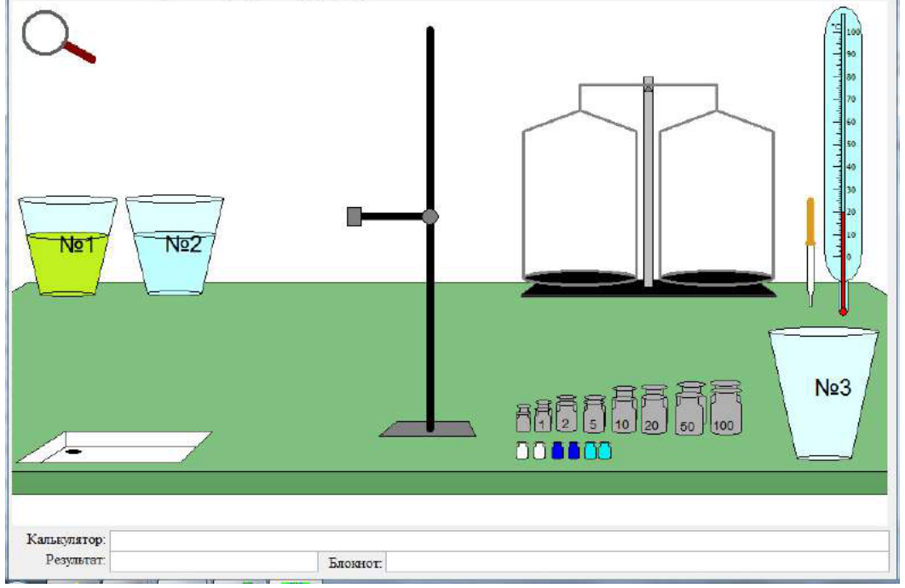Click the magnifying glass tool
905x588 pixels.
point(58,37)
